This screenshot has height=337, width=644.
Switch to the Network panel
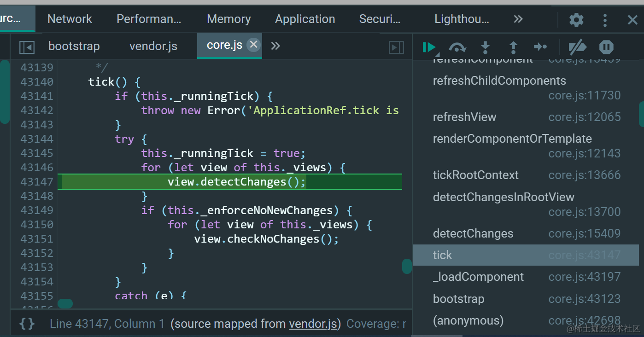(x=70, y=19)
